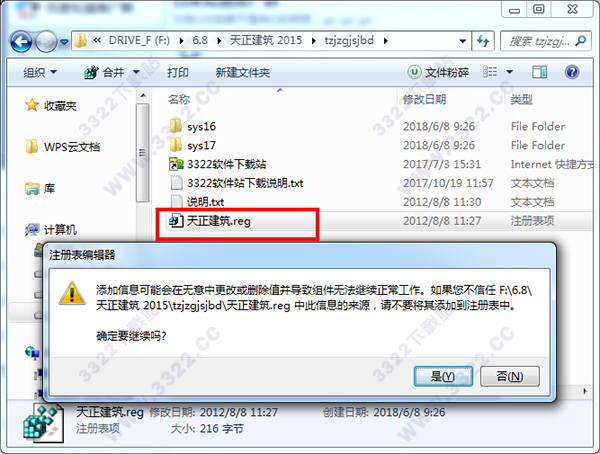Confirm with the 是(Y) button
This screenshot has height=454, width=600.
click(x=443, y=376)
